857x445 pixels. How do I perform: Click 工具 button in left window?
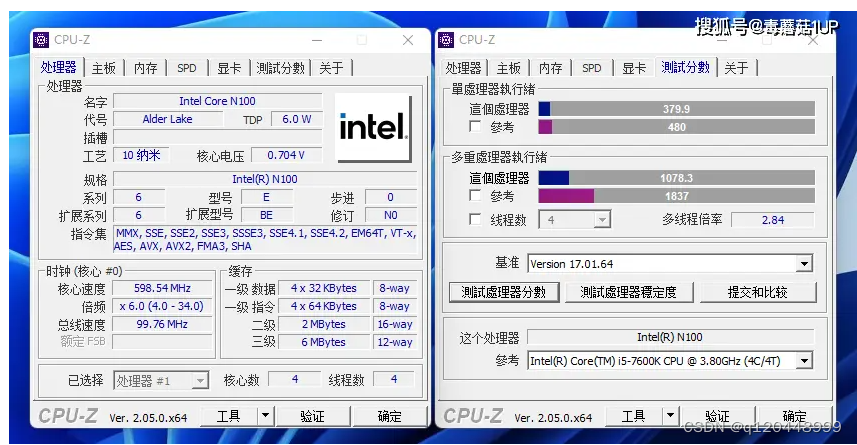point(228,416)
